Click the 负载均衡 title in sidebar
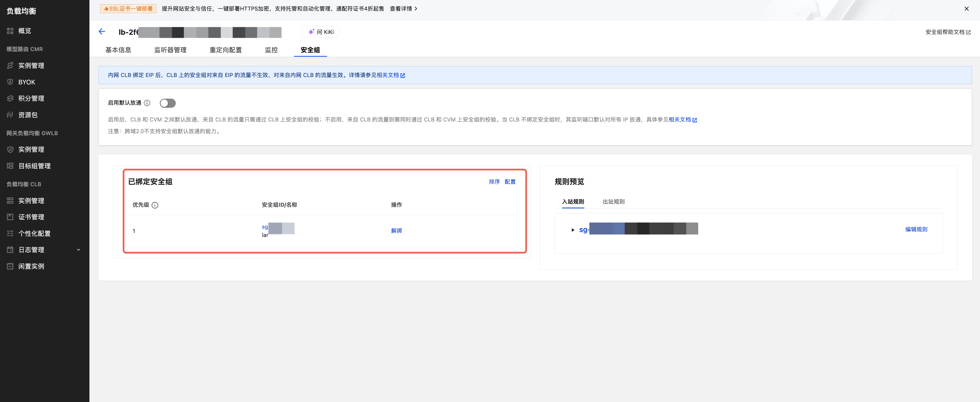 coord(21,11)
